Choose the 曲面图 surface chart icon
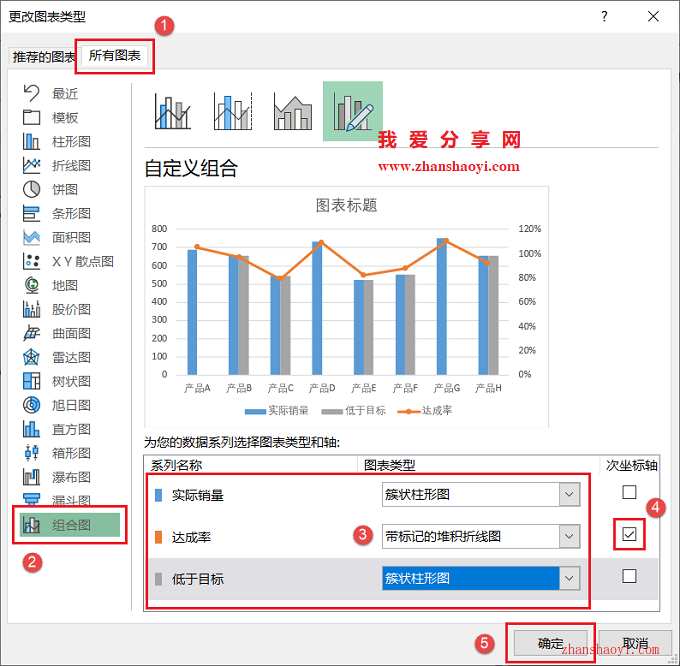Image resolution: width=680 pixels, height=666 pixels. pyautogui.click(x=31, y=333)
